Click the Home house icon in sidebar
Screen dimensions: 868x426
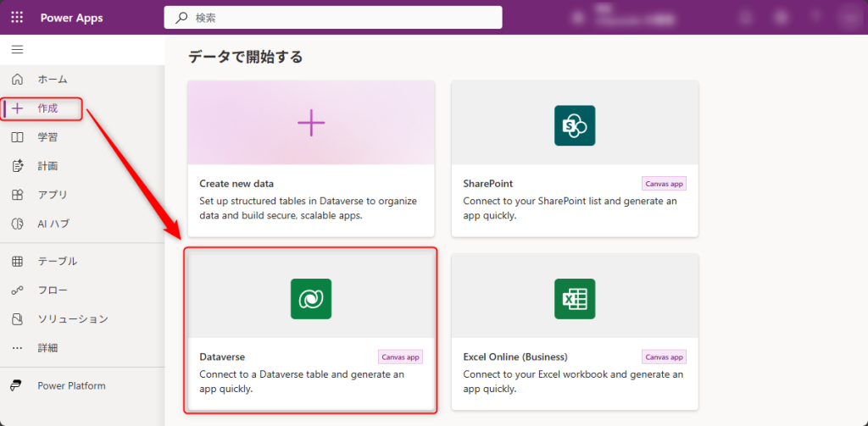17,80
